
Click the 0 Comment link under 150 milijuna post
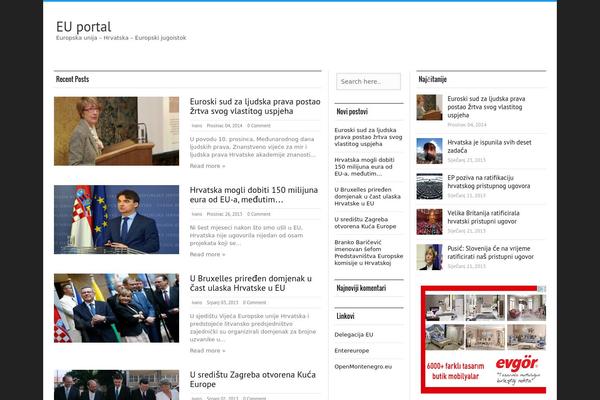coord(259,214)
